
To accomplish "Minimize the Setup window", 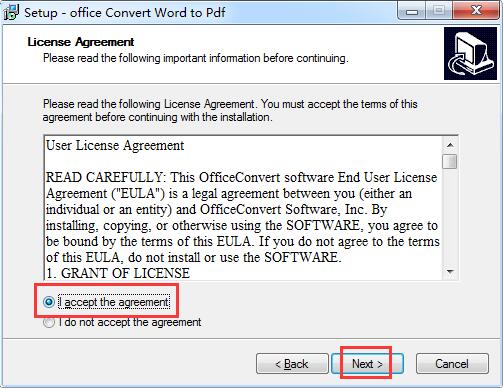I will tap(412, 12).
